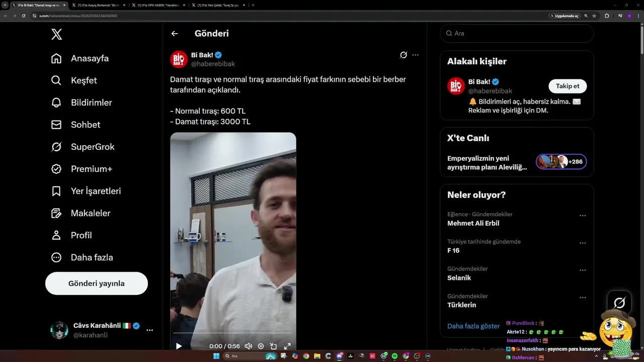
Task: Open video settings gear
Action: [261, 346]
